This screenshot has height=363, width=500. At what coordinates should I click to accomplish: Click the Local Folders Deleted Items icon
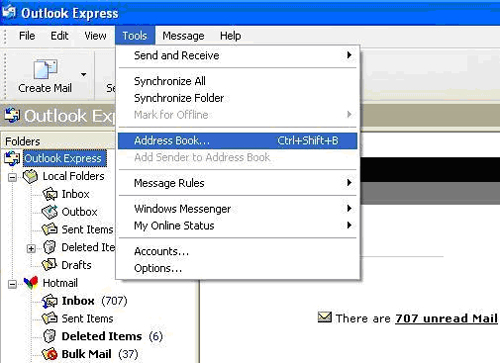(50, 247)
